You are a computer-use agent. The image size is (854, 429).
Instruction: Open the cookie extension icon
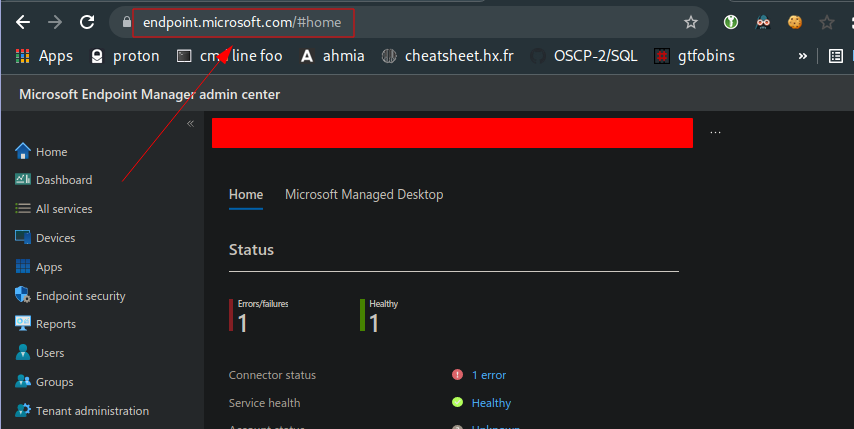click(x=795, y=22)
